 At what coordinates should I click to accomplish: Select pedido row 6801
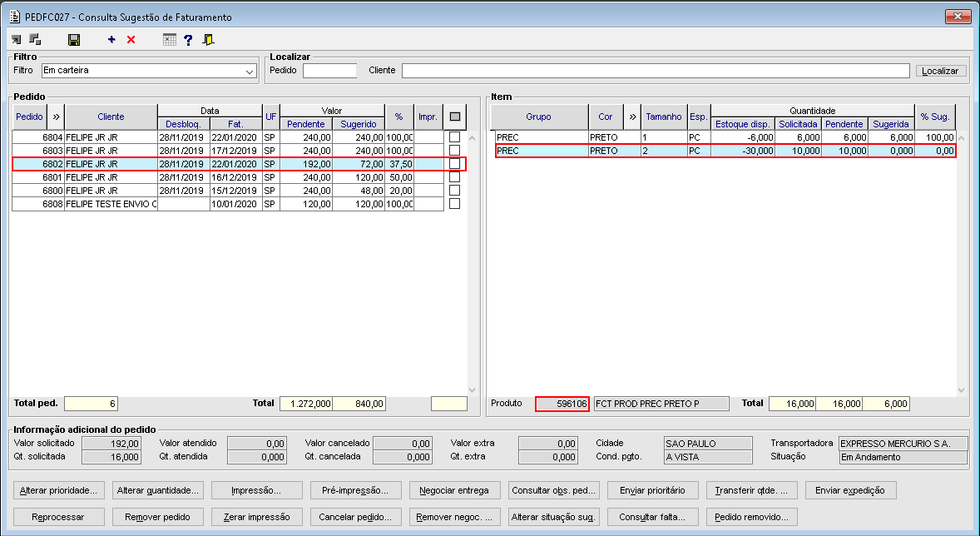228,177
